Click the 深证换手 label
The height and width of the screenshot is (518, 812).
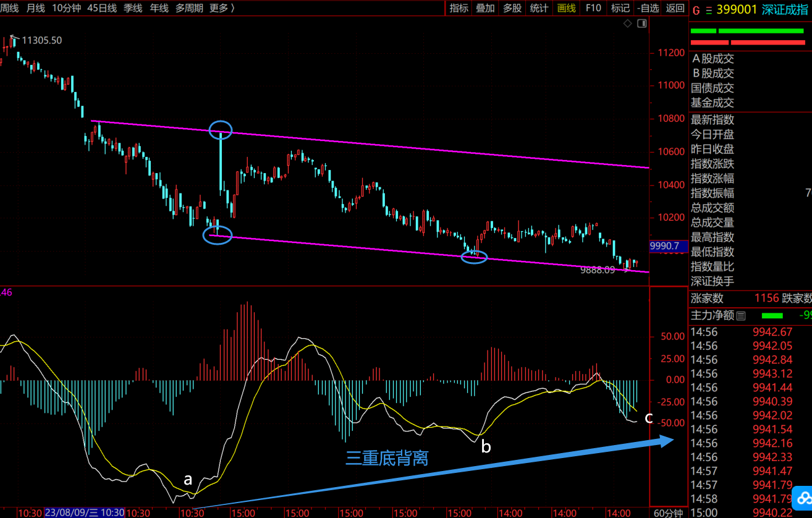(x=713, y=281)
